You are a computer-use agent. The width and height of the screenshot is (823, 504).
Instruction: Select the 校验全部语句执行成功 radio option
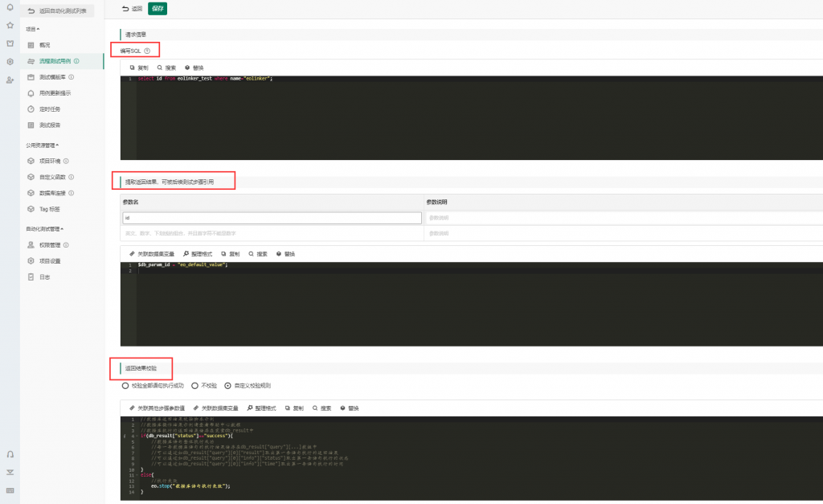(x=125, y=386)
